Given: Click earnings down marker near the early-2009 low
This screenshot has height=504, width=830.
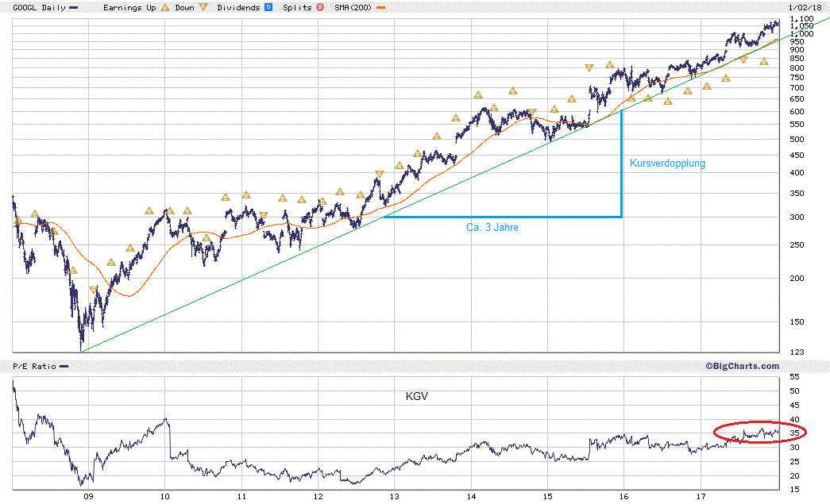Looking at the screenshot, I should click(x=93, y=290).
